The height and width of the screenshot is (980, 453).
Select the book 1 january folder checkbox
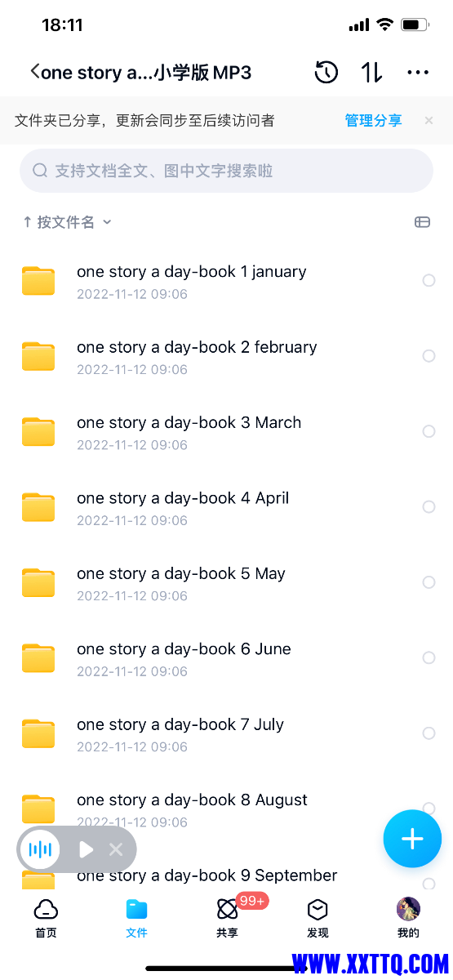point(429,280)
